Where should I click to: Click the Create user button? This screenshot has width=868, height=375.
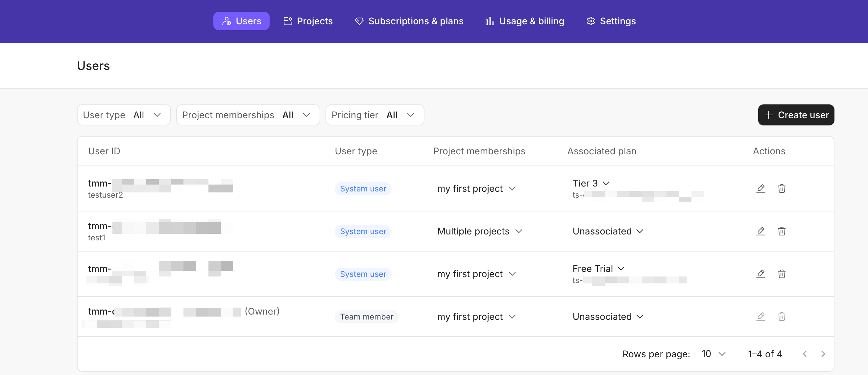point(796,115)
